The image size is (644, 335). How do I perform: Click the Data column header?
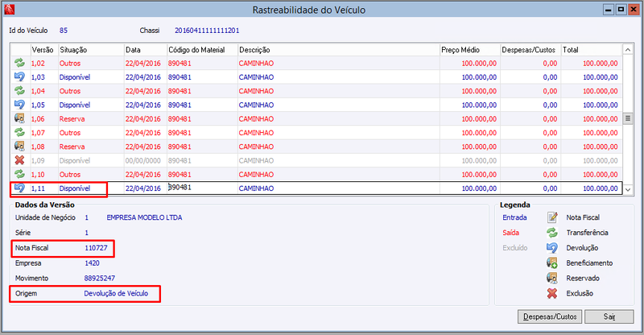click(146, 50)
